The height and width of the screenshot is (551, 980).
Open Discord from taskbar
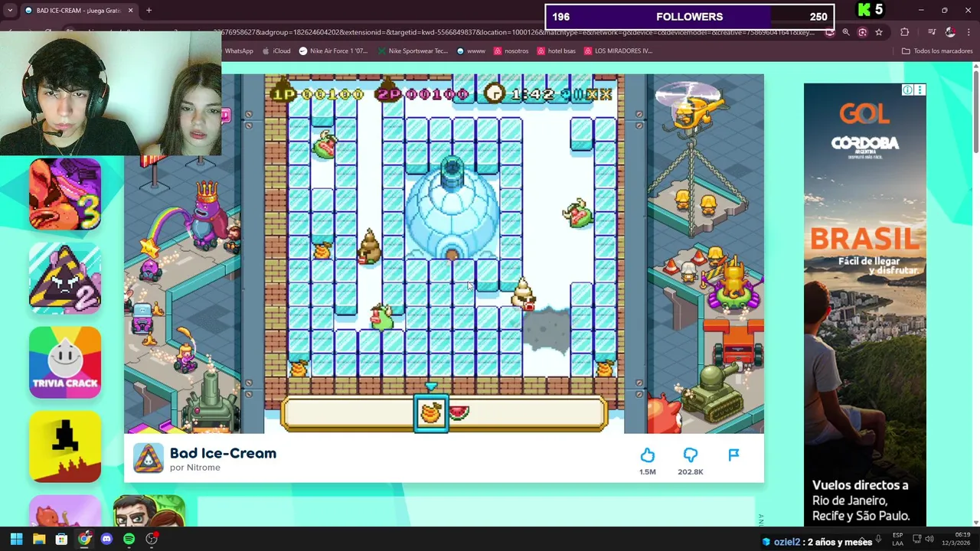[x=106, y=540]
